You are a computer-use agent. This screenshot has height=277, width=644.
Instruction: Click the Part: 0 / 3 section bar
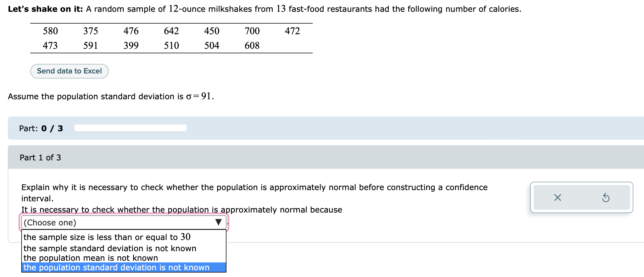(41, 128)
